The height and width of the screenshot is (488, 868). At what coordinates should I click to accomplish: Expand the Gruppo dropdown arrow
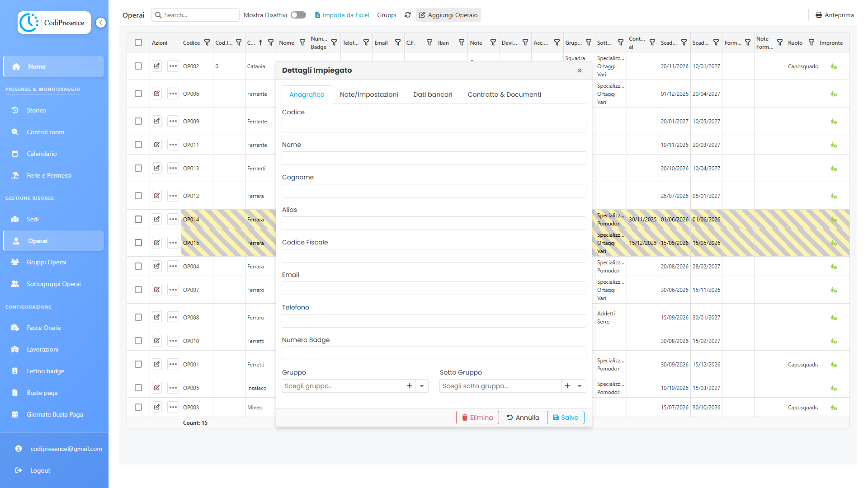coord(422,386)
